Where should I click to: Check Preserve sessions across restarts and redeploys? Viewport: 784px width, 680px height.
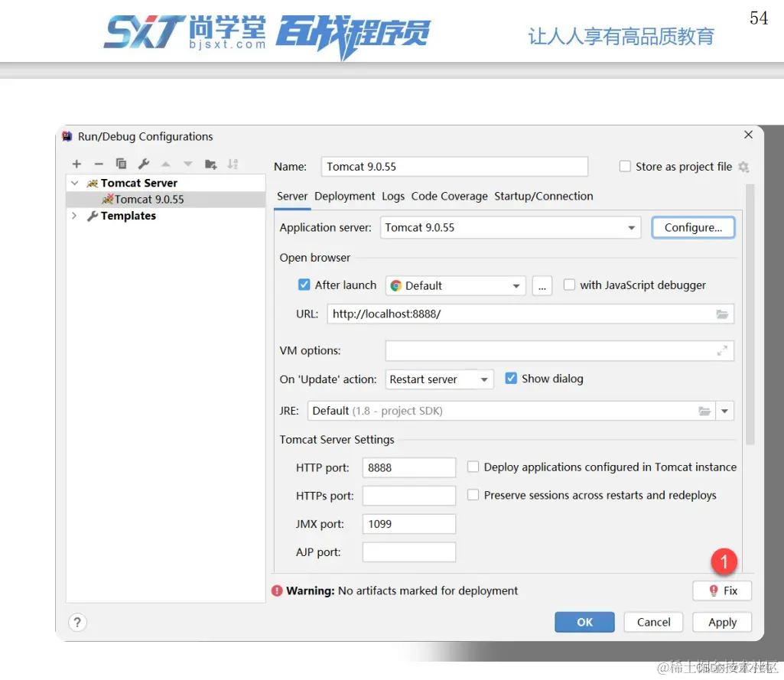click(x=473, y=494)
